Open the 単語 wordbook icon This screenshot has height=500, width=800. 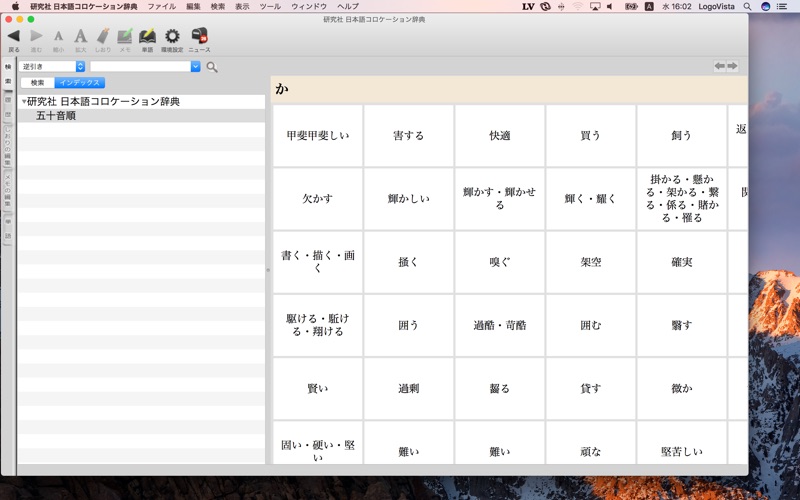pos(147,37)
